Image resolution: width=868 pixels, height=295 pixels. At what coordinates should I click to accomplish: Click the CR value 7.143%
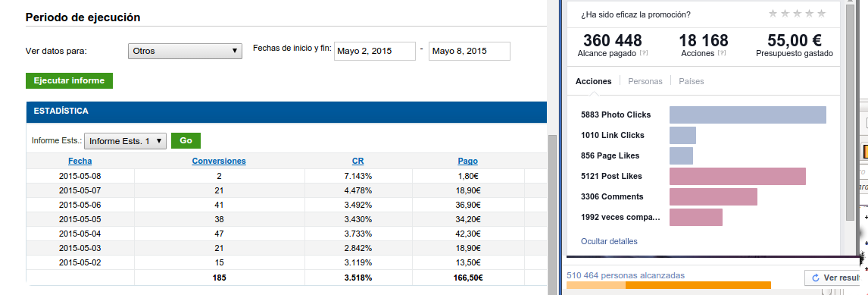tap(358, 177)
